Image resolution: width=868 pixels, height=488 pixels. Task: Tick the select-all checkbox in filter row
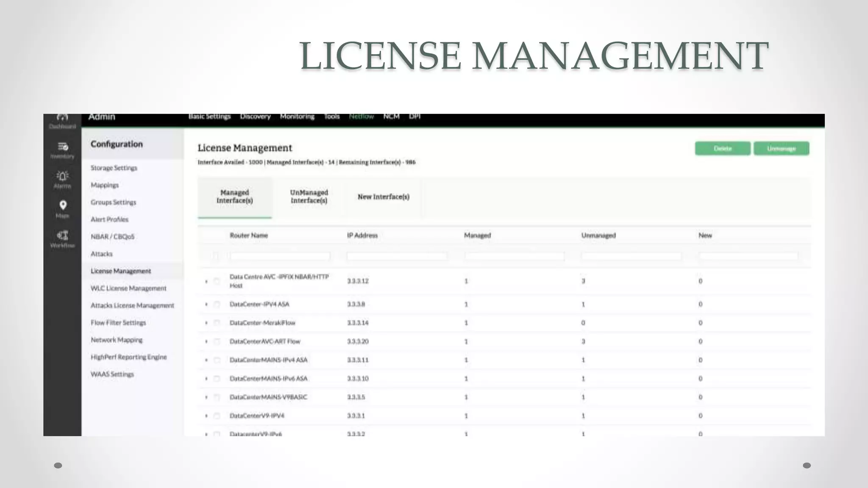tap(216, 256)
